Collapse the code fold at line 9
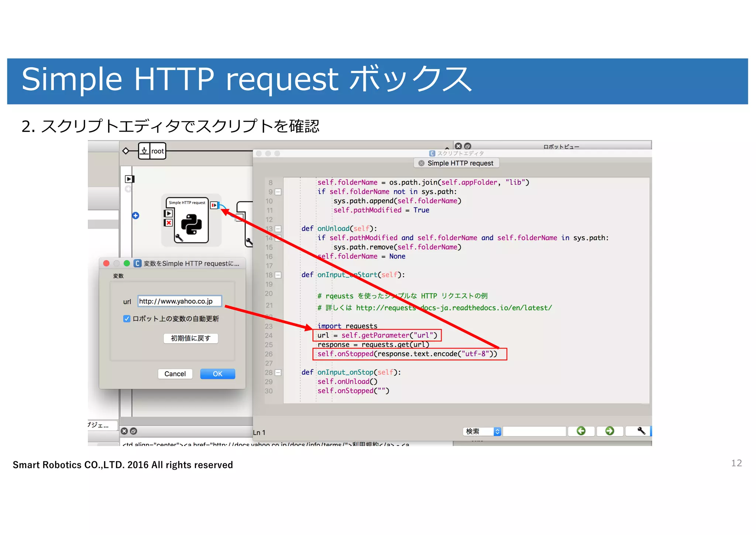 click(x=278, y=192)
